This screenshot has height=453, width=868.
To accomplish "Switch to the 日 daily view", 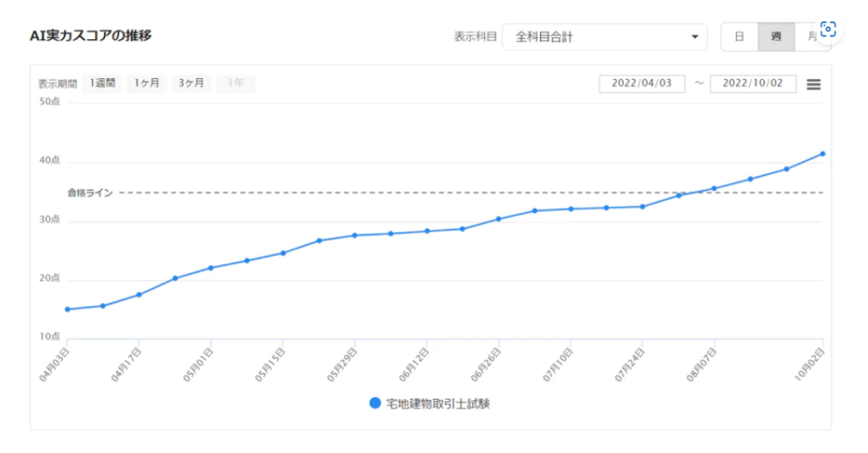I will coord(739,36).
